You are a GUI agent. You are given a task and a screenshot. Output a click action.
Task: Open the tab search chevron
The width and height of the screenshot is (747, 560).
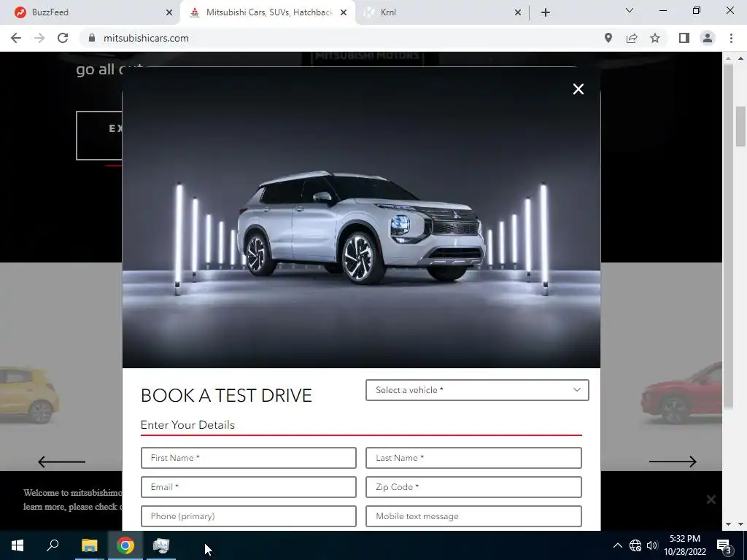click(630, 10)
